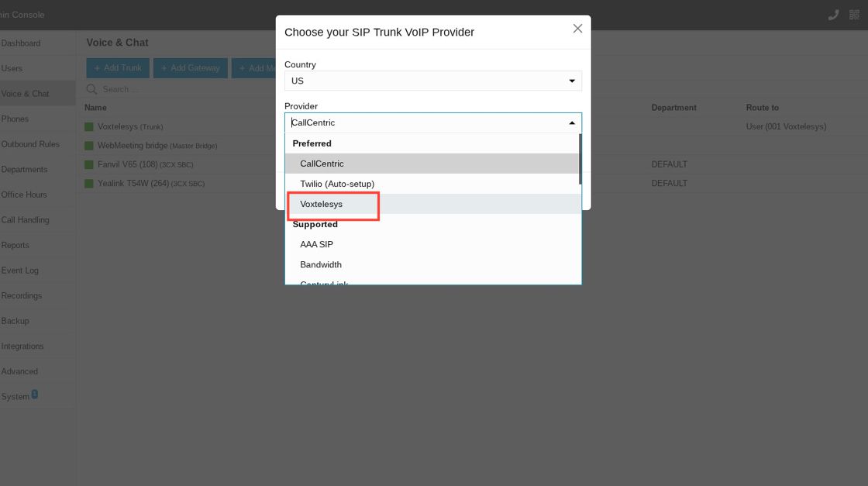Click DEFAULT department for Yealink row
This screenshot has width=868, height=486.
click(x=670, y=183)
